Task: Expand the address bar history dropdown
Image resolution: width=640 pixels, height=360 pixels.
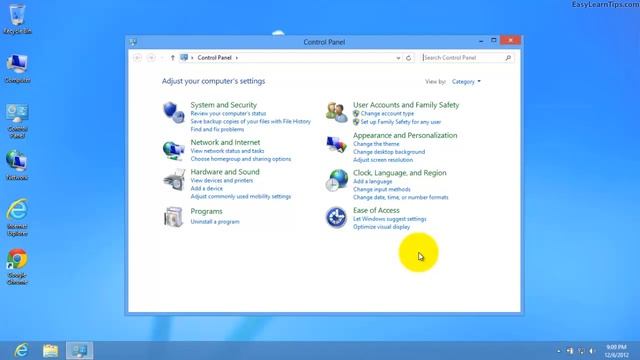Action: point(398,58)
